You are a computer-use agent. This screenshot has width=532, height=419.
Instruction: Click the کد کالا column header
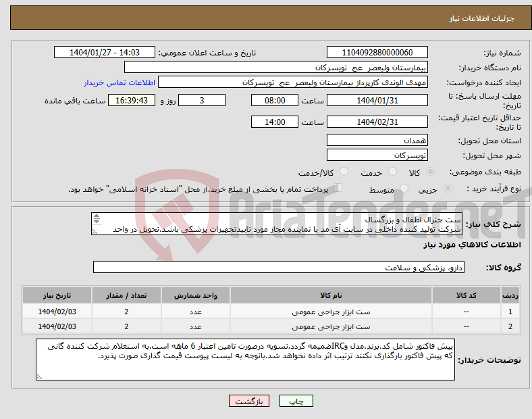point(467,295)
